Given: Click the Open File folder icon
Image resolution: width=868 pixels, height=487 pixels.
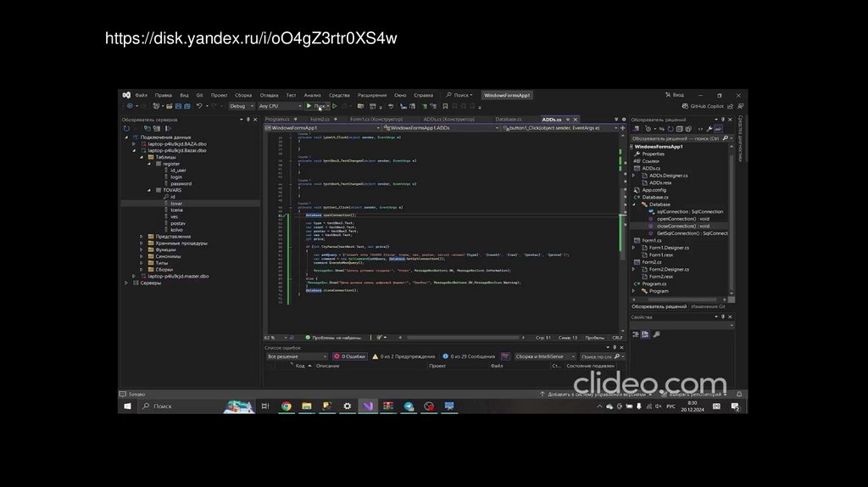Looking at the screenshot, I should 170,106.
